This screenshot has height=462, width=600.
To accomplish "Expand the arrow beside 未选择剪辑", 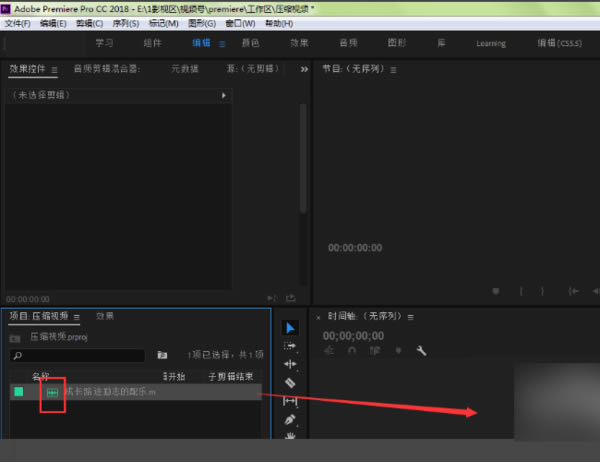I will pyautogui.click(x=223, y=95).
